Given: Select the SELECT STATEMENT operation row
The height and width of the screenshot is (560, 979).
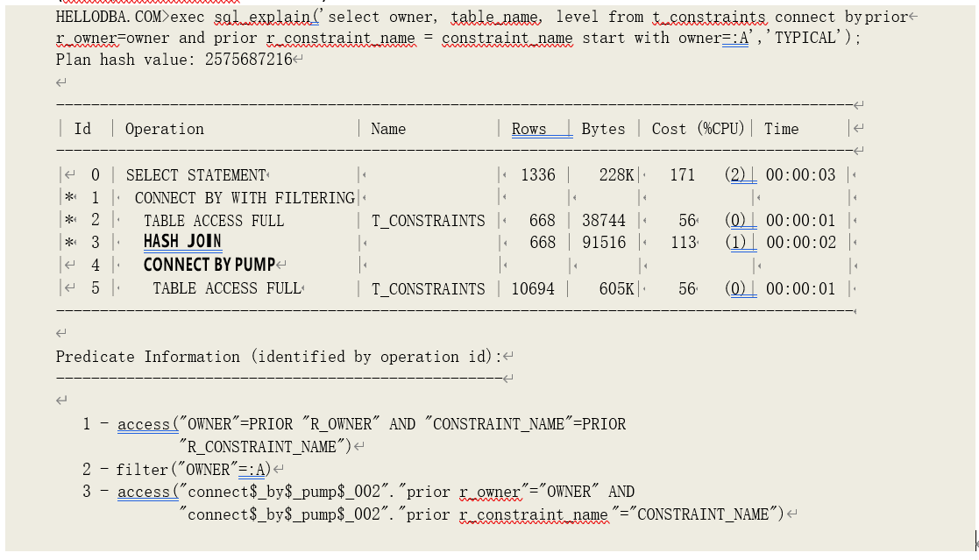Looking at the screenshot, I should [195, 175].
